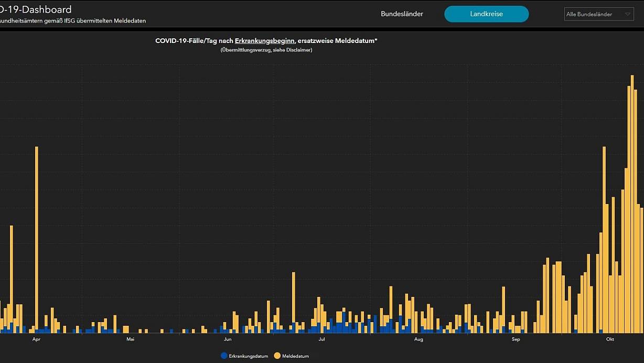Click the Aug label on the time axis
The width and height of the screenshot is (644, 363).
tap(418, 339)
